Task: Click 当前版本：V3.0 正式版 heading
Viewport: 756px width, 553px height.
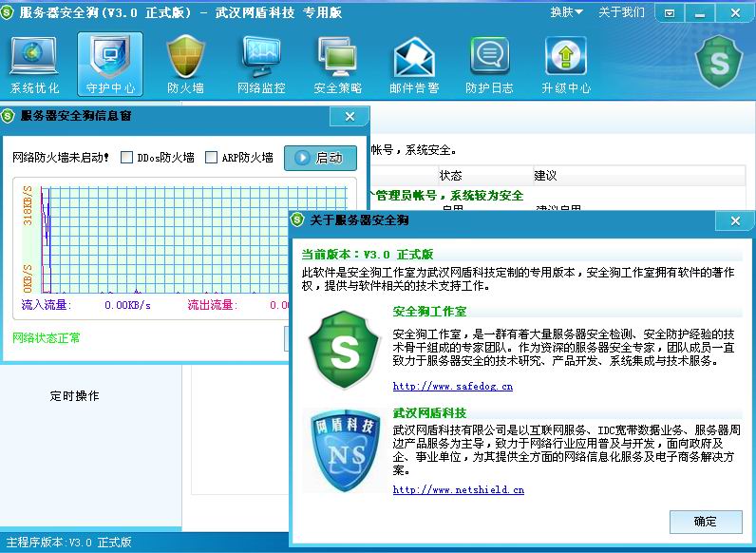Action: (368, 255)
